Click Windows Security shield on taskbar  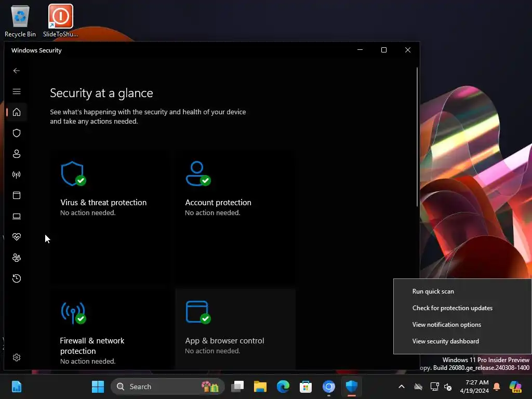tap(352, 387)
